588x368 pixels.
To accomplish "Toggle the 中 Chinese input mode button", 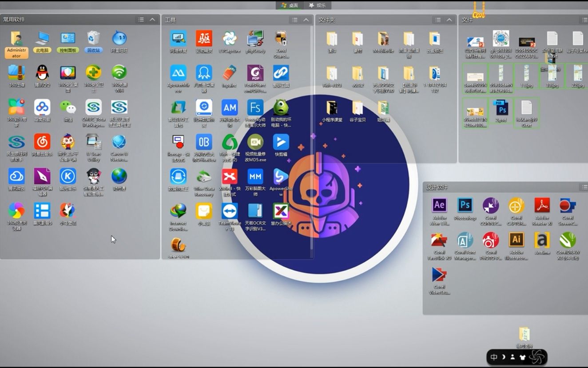I will coord(494,357).
